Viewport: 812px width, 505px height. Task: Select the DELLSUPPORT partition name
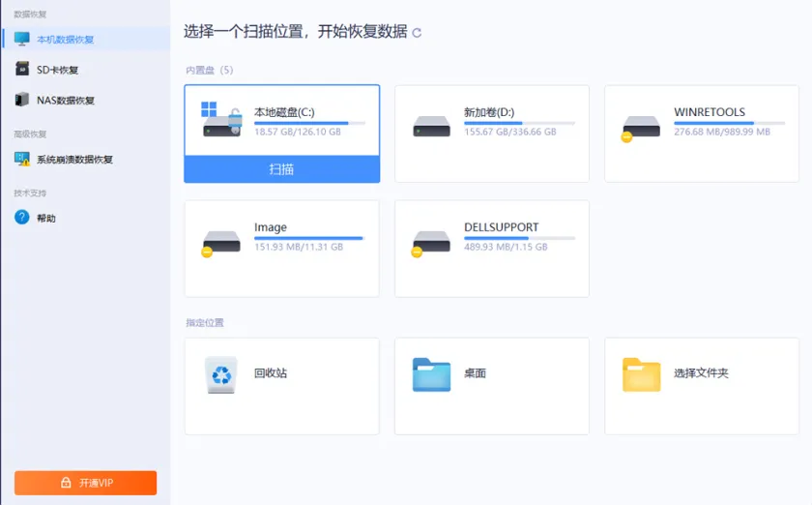coord(501,227)
